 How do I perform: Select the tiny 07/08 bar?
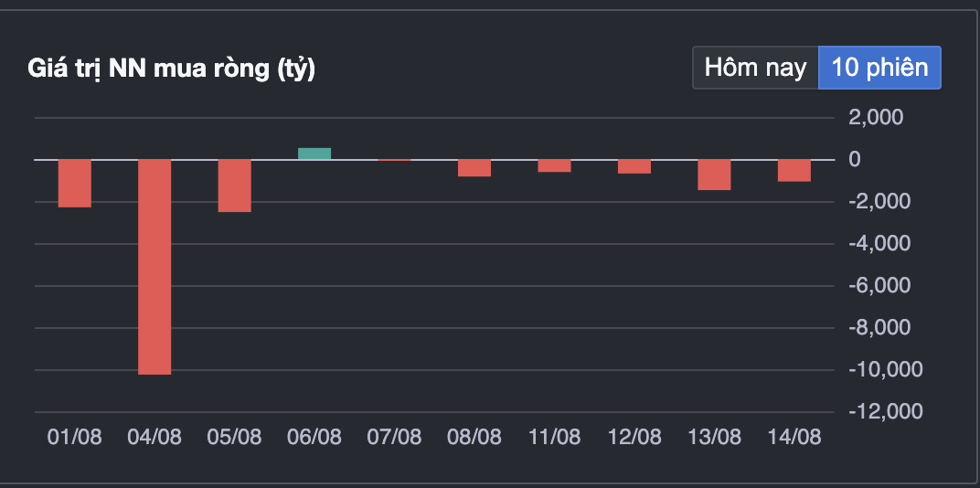pyautogui.click(x=394, y=160)
